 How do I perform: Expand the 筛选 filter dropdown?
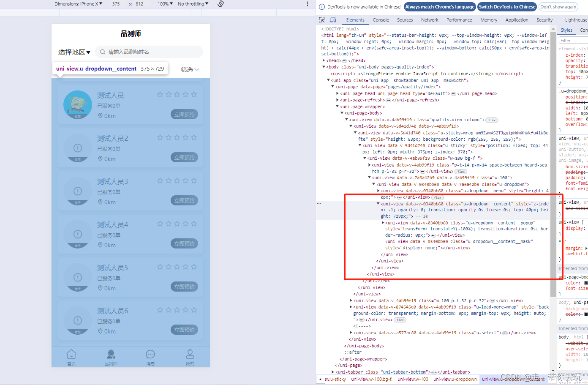coord(189,69)
